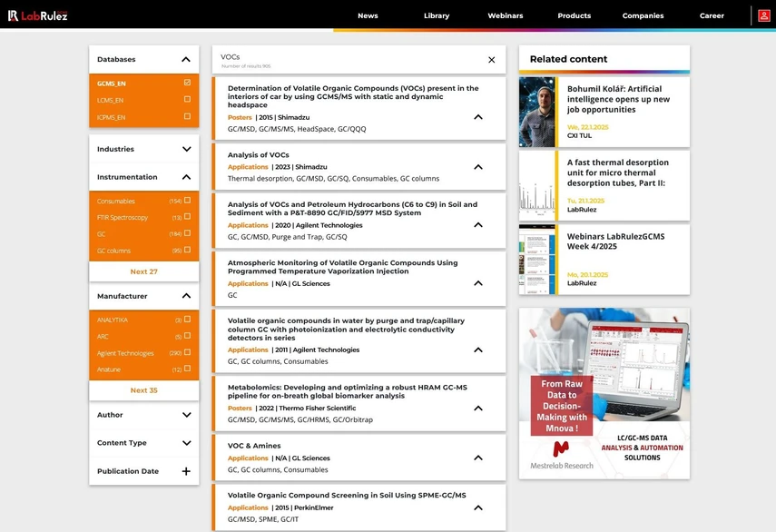776x532 pixels.
Task: Click Webinars LabRulezGCMS Week thumbnail
Action: click(537, 260)
